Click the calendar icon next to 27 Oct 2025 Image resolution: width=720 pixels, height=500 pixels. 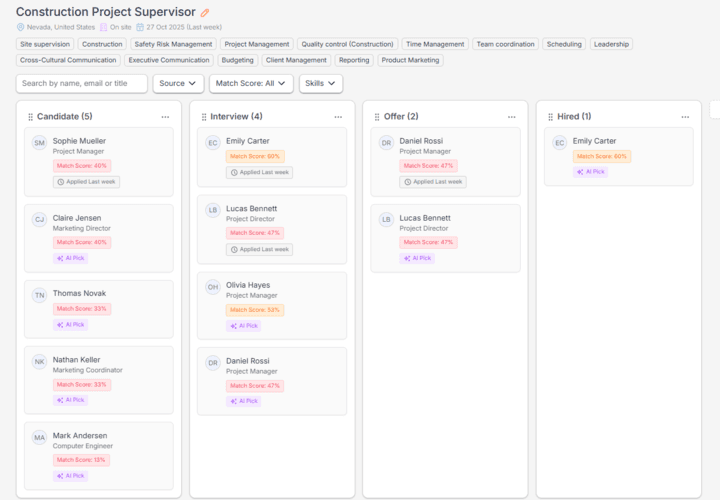[140, 27]
